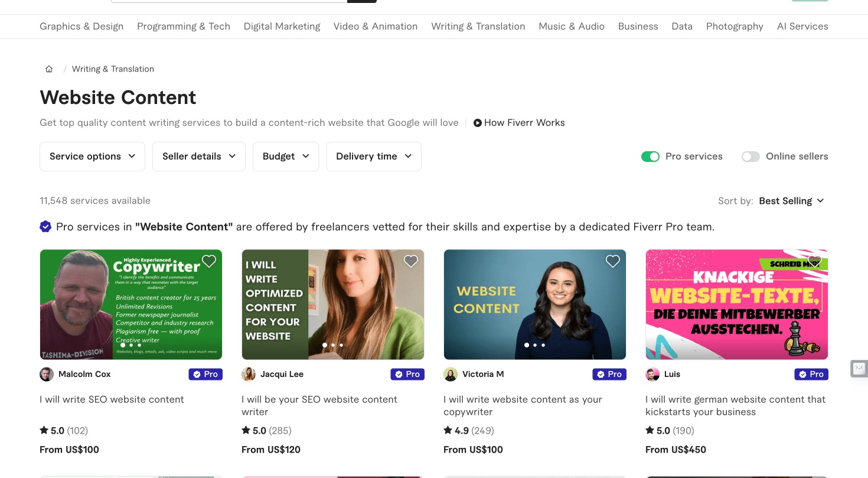Click Writing & Translation breadcrumb link
Image resolution: width=868 pixels, height=478 pixels.
click(x=113, y=69)
